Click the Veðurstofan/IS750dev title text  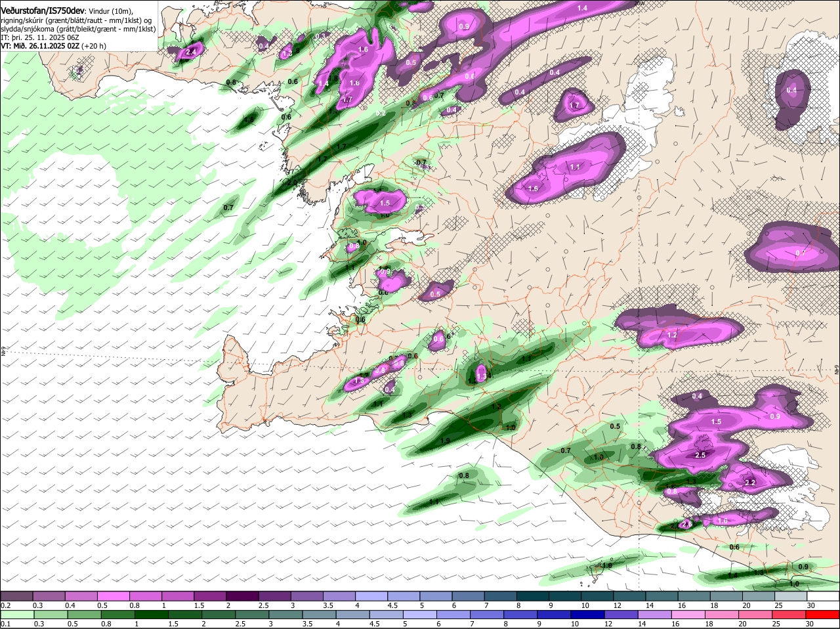tap(43, 10)
